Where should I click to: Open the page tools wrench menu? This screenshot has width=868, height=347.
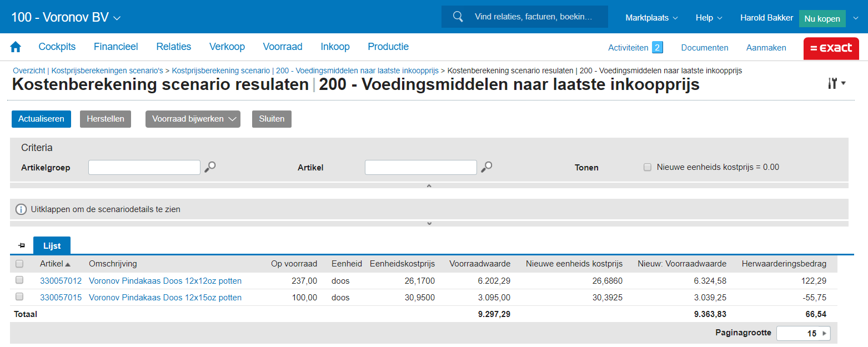pyautogui.click(x=836, y=83)
